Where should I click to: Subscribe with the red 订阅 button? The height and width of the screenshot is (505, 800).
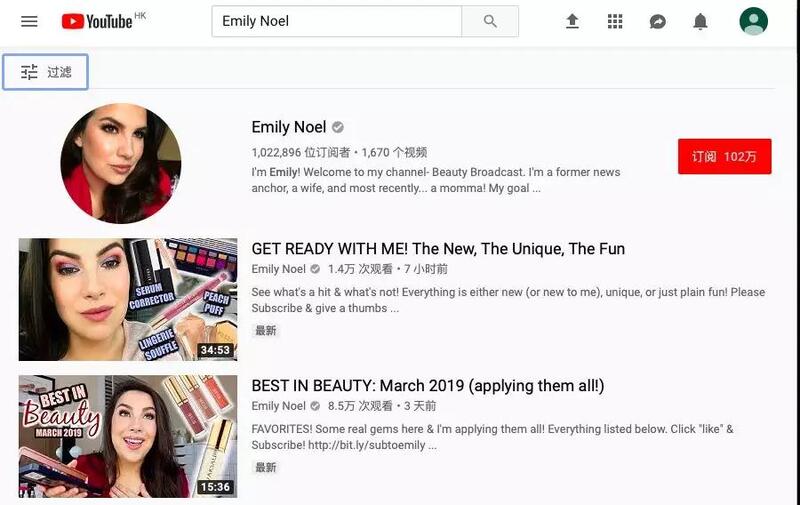[724, 156]
